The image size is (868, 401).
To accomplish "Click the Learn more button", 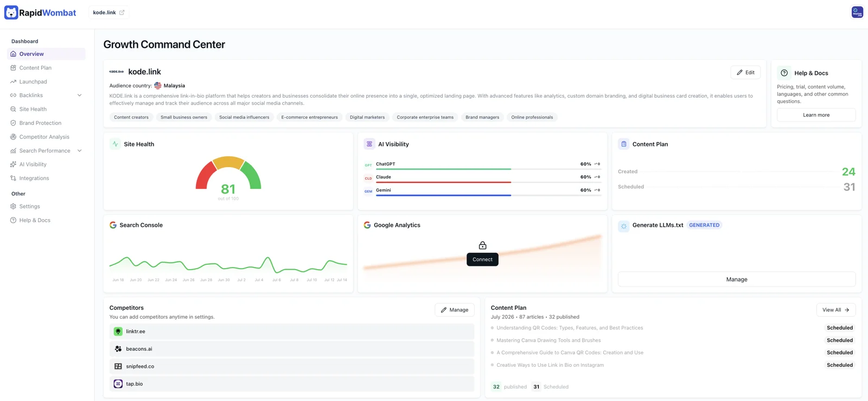I will (x=816, y=115).
